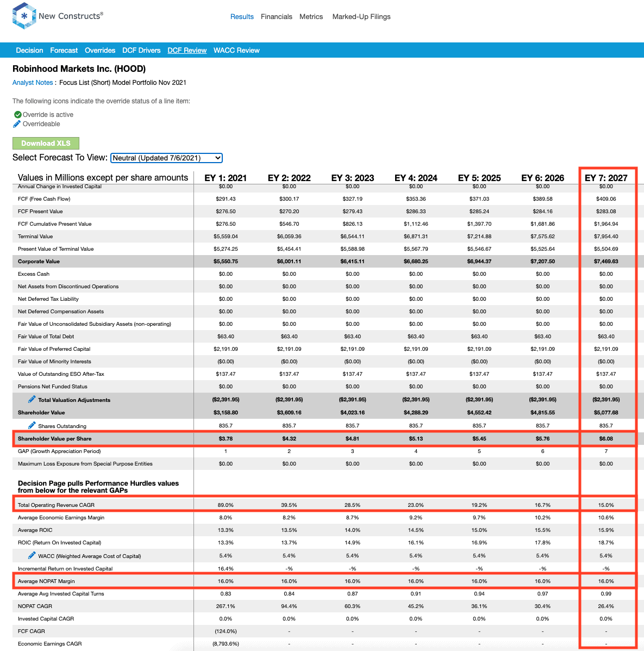Click the NOPAT CAGR row label

click(x=35, y=606)
